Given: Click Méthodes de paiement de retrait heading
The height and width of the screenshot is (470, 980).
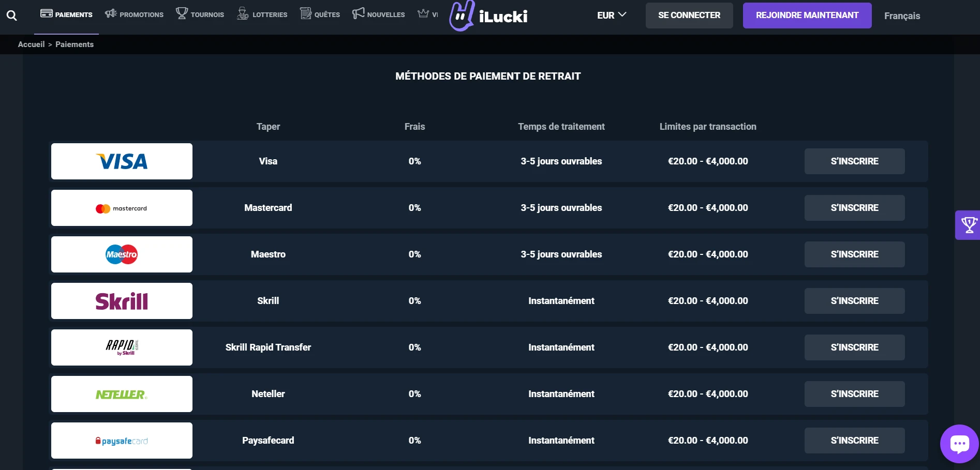Looking at the screenshot, I should [488, 77].
